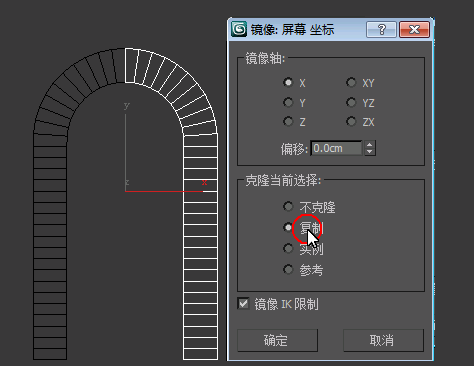
Task: Click the selected white arch half in viewport
Action: tap(200, 247)
